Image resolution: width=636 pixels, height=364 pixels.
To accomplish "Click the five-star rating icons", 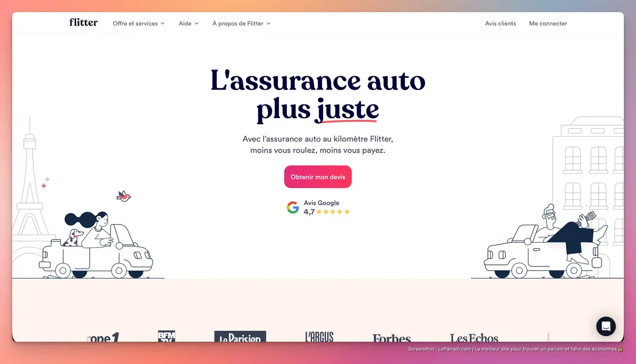I will [333, 212].
